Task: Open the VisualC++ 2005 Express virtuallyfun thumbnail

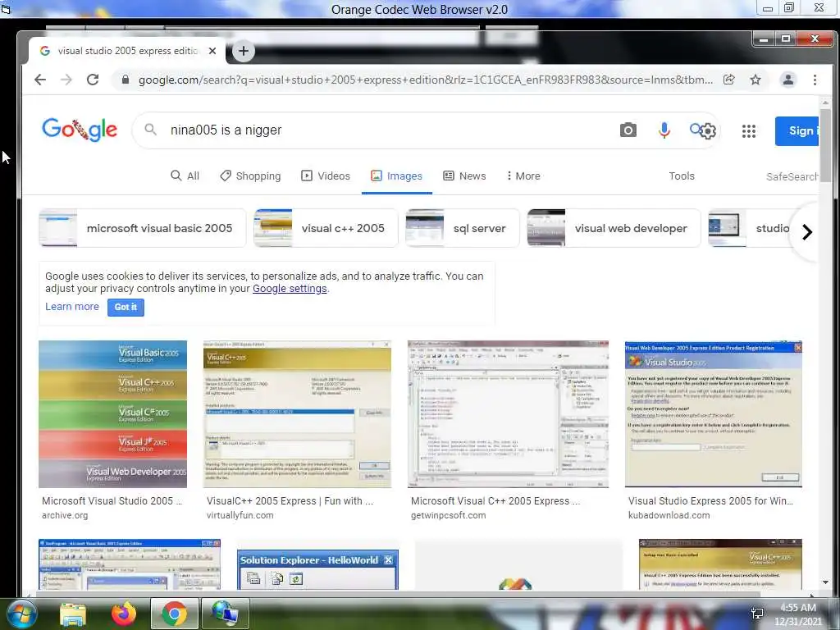Action: click(297, 414)
